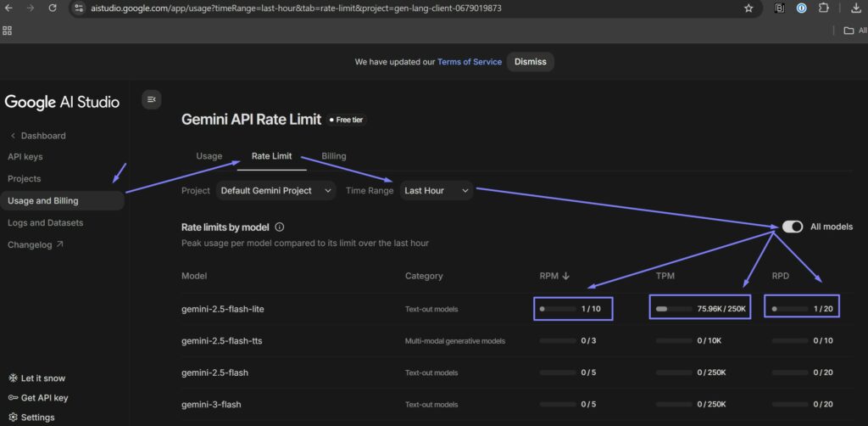Open Settings gear in the sidebar
868x426 pixels.
tap(13, 418)
